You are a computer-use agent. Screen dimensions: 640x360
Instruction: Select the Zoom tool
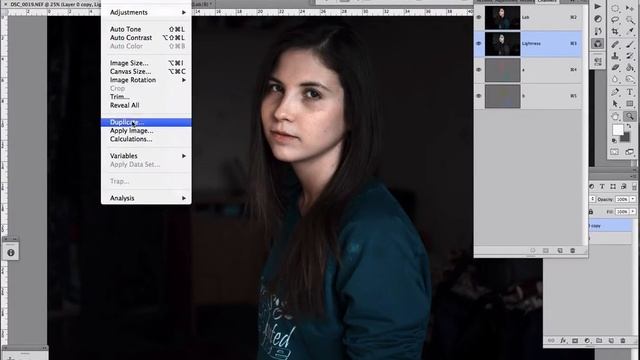630,116
